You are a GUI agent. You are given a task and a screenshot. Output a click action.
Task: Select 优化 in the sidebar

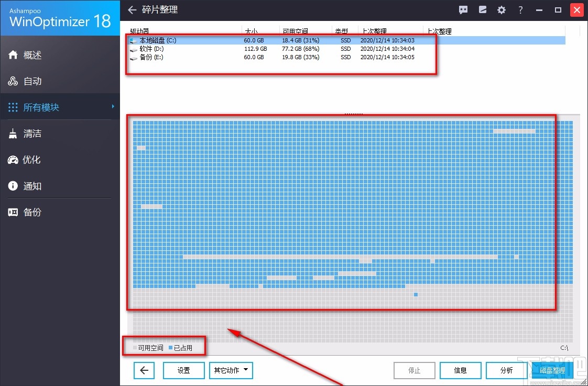point(60,160)
